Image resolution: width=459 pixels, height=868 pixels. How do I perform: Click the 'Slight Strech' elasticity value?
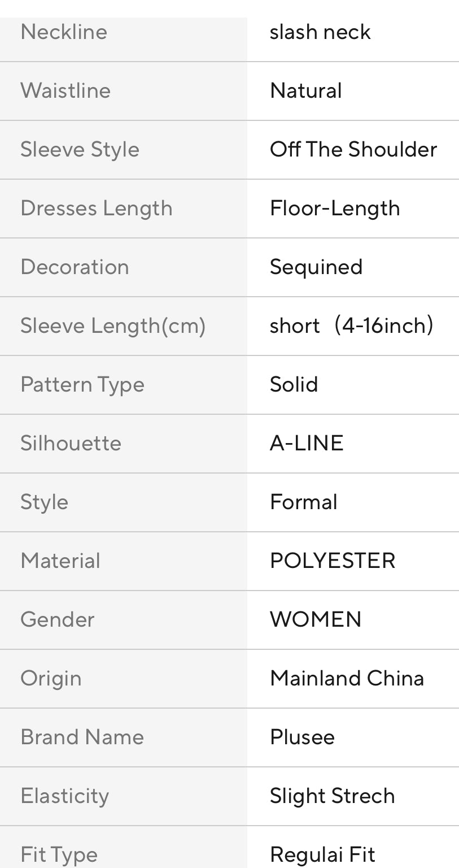[x=333, y=796]
